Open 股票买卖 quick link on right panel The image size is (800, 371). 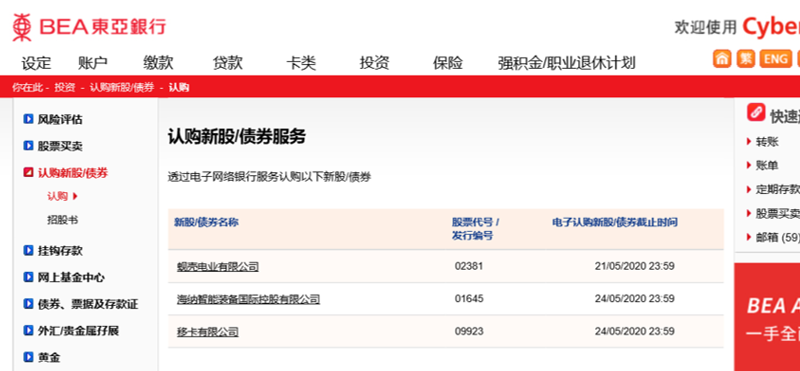[x=778, y=213]
